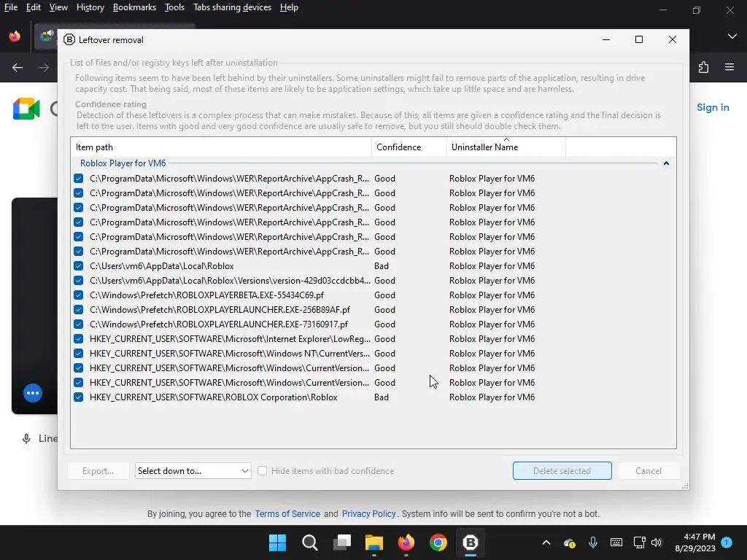This screenshot has height=560, width=747.
Task: Select Bulk Crap Uninstaller taskbar icon
Action: (x=471, y=542)
